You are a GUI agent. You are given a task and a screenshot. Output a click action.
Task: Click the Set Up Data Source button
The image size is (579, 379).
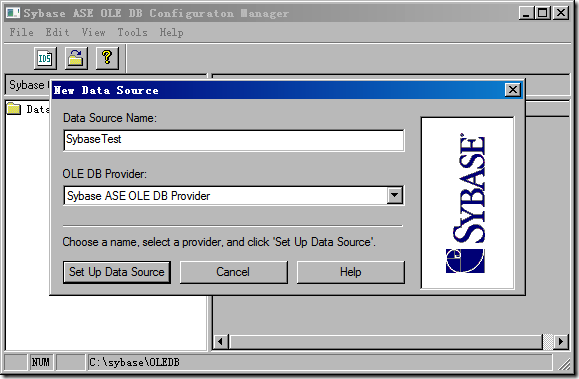coord(117,272)
